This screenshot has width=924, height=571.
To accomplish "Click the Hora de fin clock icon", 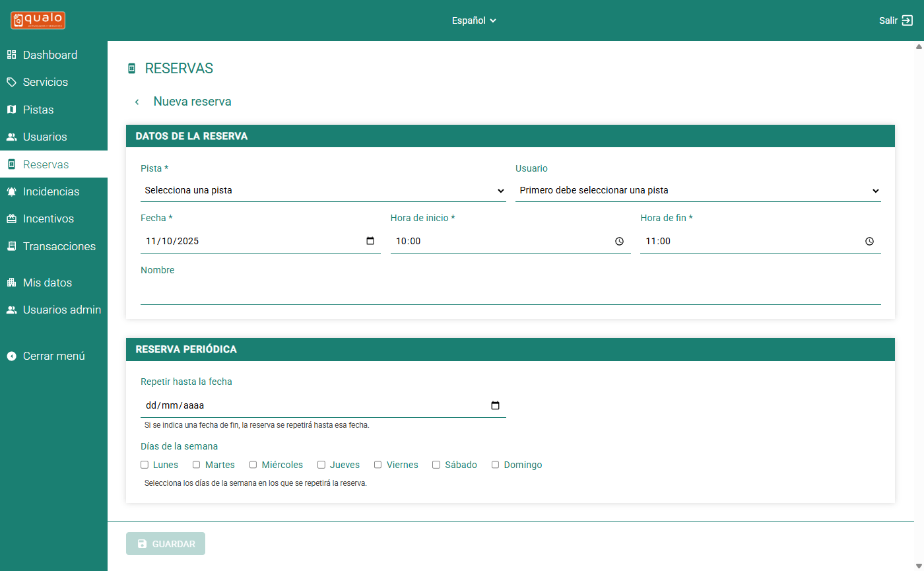I will click(x=869, y=242).
